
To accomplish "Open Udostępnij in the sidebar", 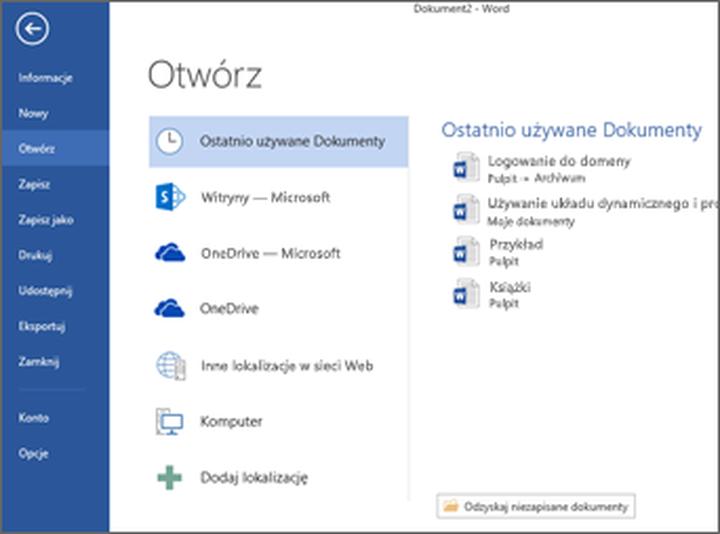I will tap(45, 291).
